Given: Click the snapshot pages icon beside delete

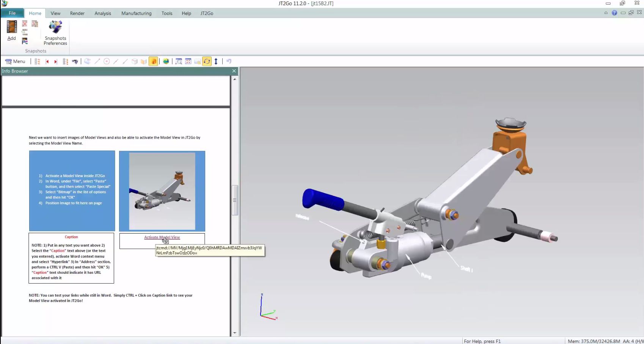Looking at the screenshot, I should click(35, 24).
